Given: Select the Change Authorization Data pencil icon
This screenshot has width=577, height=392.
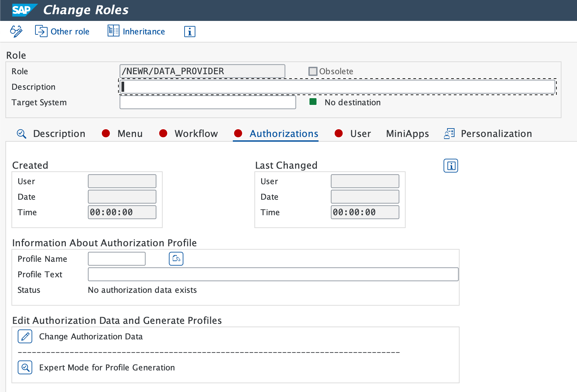Looking at the screenshot, I should 25,336.
